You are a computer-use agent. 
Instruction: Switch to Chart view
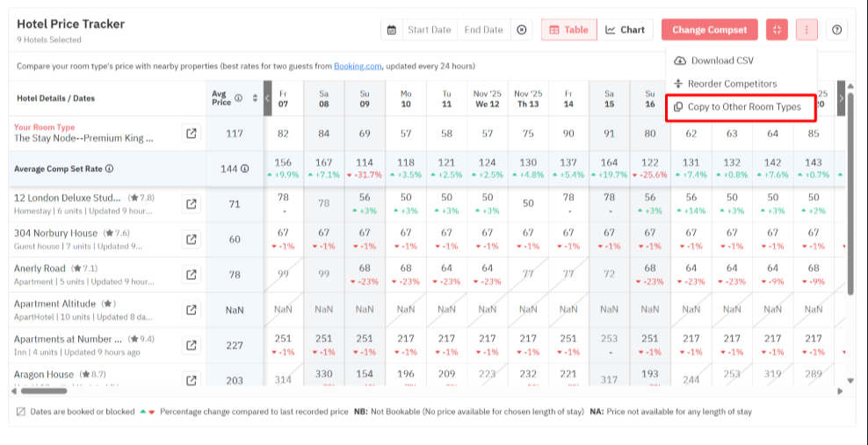tap(625, 30)
